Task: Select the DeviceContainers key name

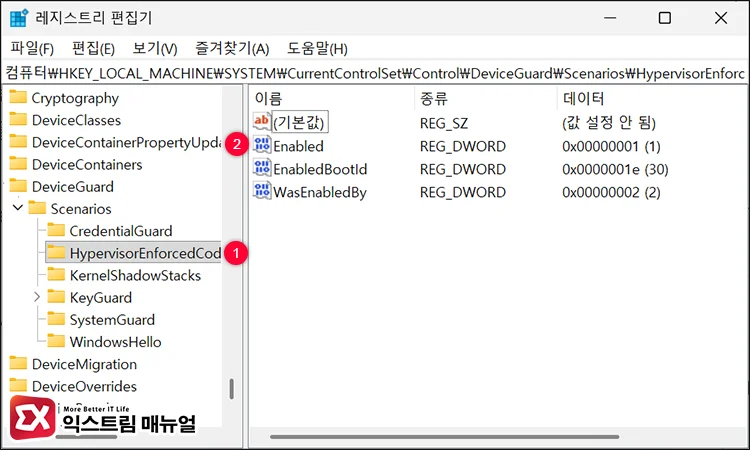Action: point(87,165)
